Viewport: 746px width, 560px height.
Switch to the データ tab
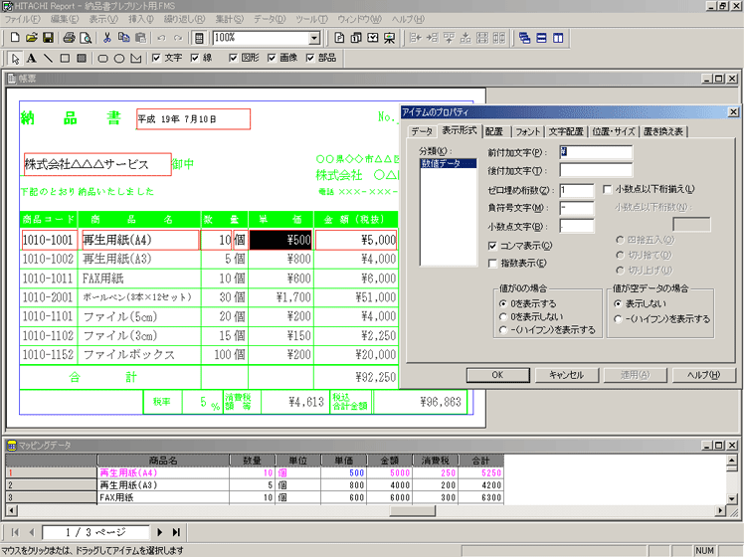(x=422, y=131)
